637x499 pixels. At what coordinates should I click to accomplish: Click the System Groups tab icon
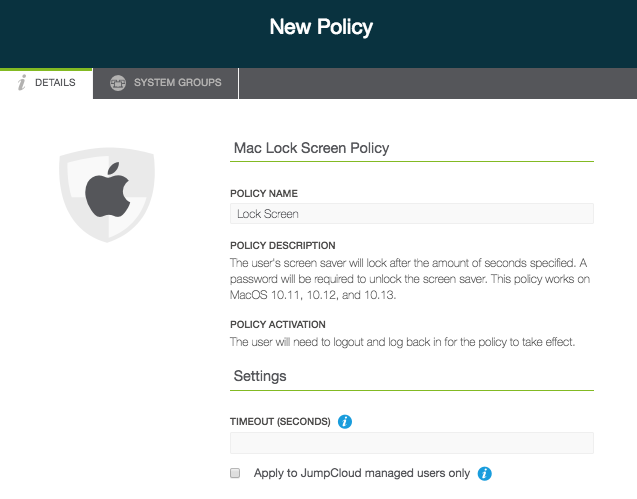coord(118,83)
